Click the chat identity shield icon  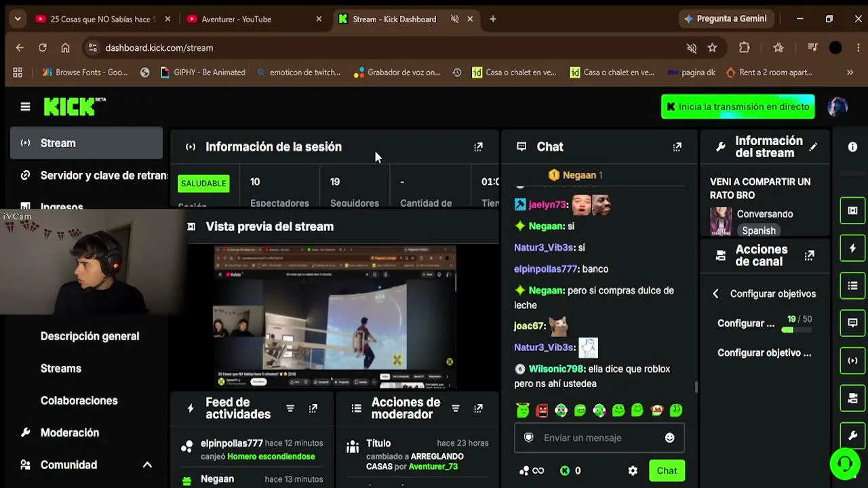pyautogui.click(x=529, y=438)
